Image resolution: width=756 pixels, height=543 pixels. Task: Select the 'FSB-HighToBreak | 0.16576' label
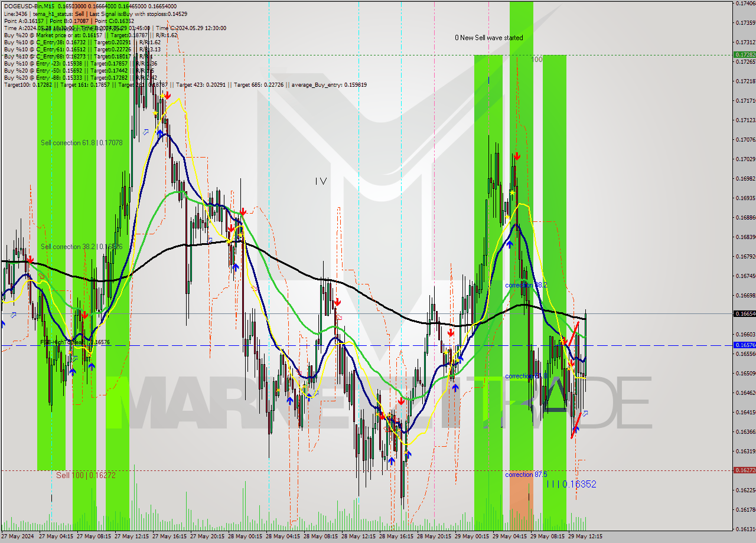pos(75,342)
